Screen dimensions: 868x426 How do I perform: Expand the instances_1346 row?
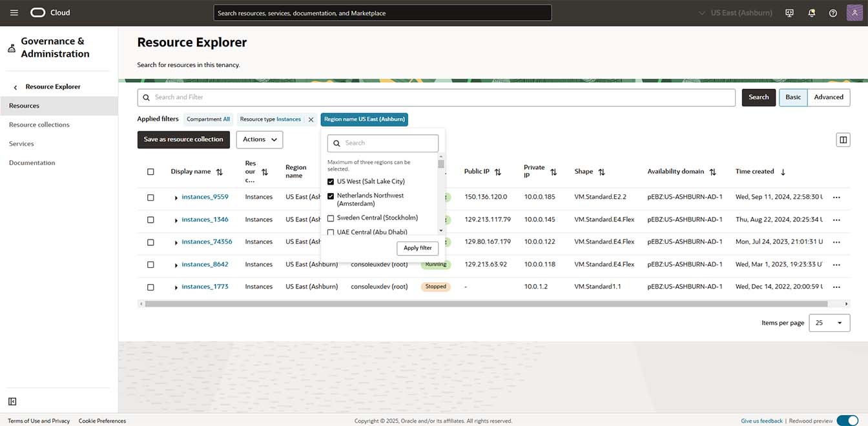[176, 220]
